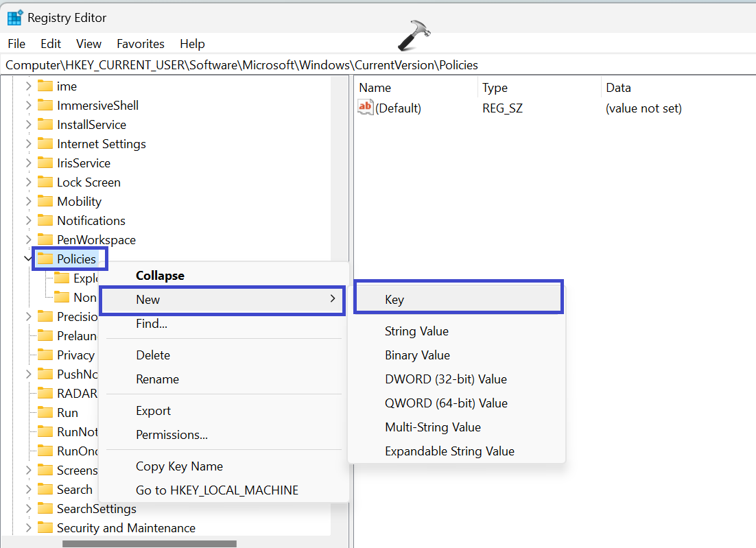Select DWORD (32-bit) Value option
Viewport: 756px width, 548px height.
445,379
